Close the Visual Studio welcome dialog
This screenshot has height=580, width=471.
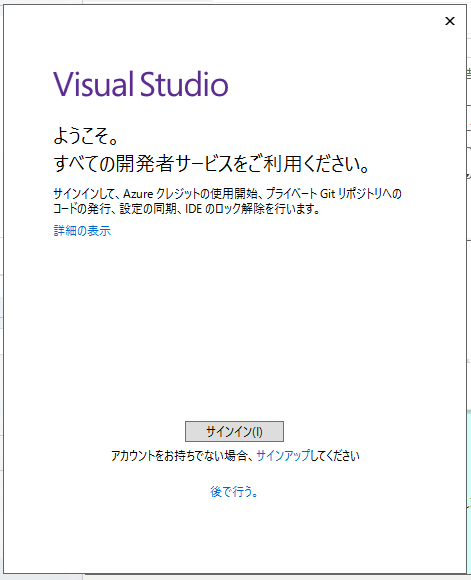pos(450,21)
